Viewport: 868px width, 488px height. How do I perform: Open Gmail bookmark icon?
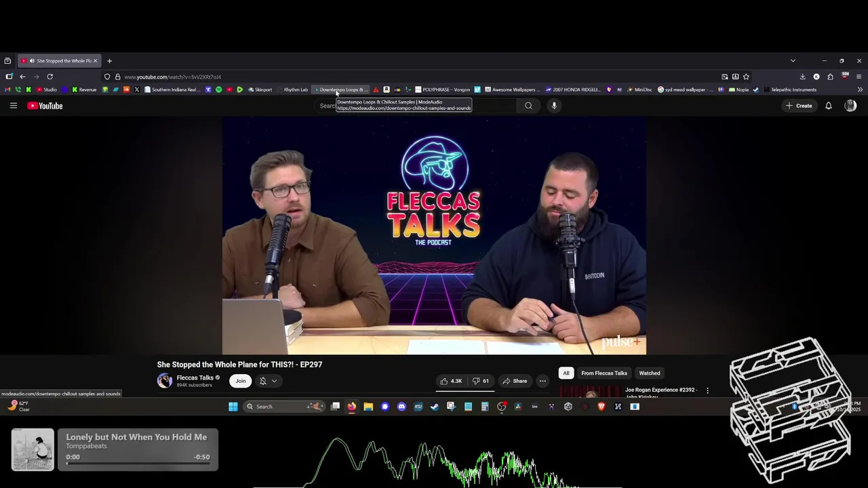coord(7,89)
